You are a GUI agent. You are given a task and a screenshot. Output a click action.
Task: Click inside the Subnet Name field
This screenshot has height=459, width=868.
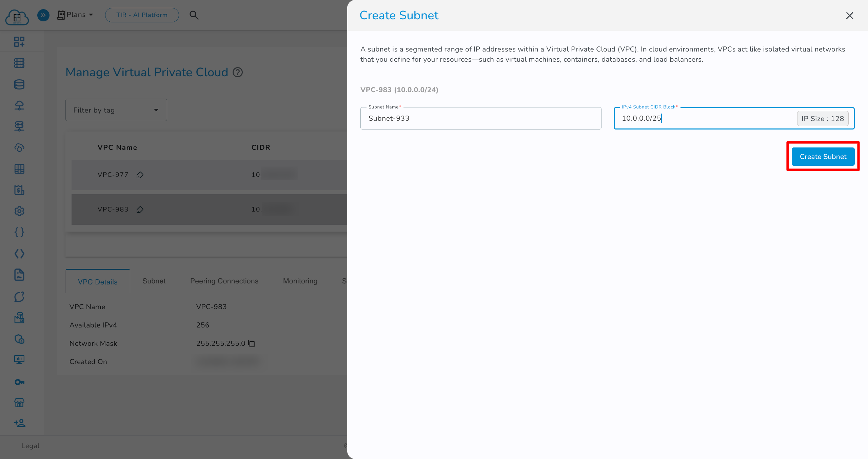tap(480, 118)
